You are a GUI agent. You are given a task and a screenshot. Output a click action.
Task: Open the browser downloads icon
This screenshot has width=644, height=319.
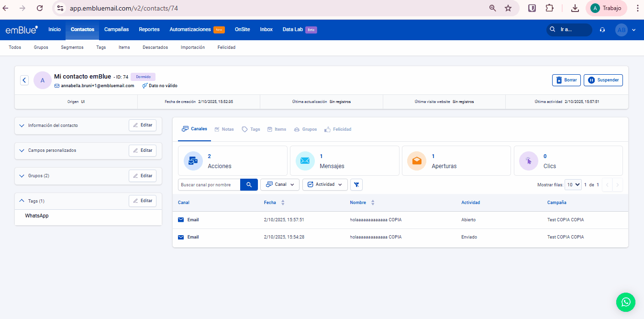(x=575, y=8)
